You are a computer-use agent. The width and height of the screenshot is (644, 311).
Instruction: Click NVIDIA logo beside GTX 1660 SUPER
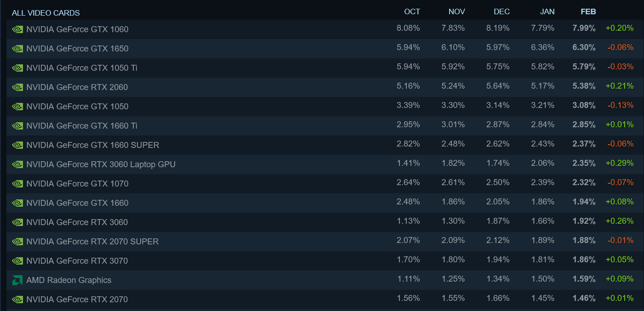(x=17, y=145)
